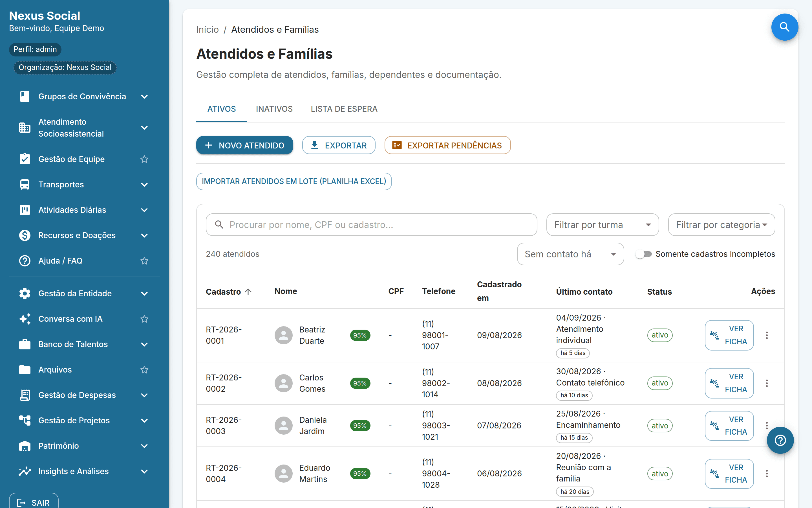This screenshot has height=508, width=812.
Task: Open Filtrar por turma dropdown
Action: (x=602, y=225)
